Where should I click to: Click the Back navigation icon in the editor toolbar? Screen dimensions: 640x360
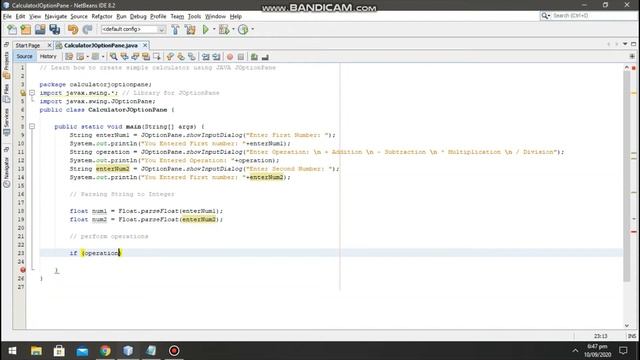coord(80,57)
